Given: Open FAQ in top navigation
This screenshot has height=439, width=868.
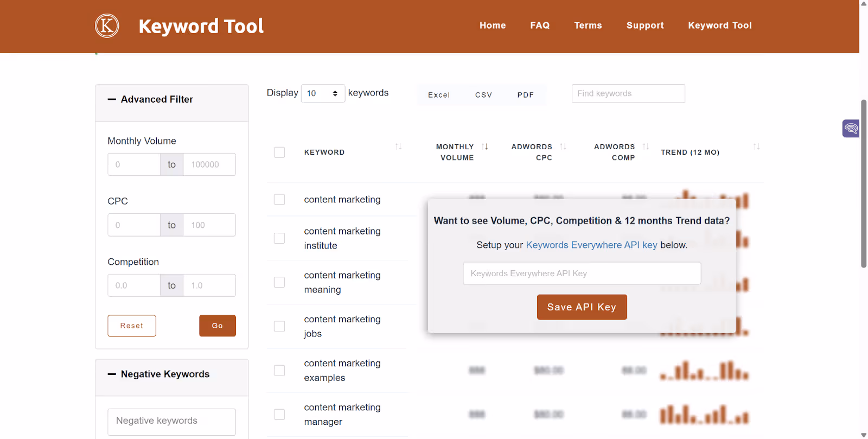Looking at the screenshot, I should point(540,26).
